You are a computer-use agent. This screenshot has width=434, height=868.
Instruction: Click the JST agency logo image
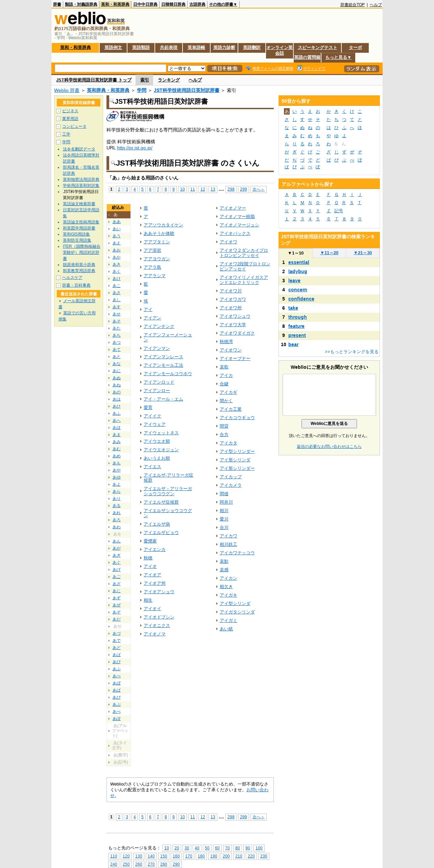pyautogui.click(x=136, y=116)
